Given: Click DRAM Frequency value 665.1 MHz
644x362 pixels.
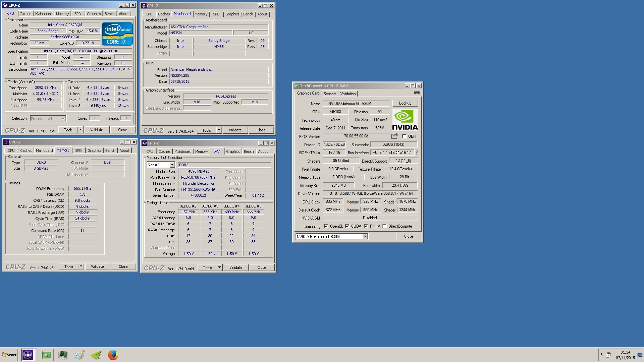Looking at the screenshot, I should [x=83, y=189].
